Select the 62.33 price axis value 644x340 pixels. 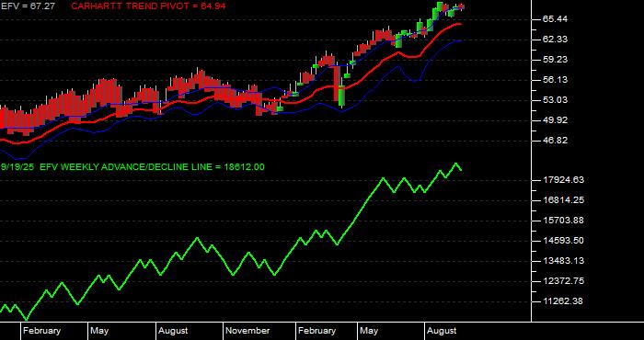(556, 40)
